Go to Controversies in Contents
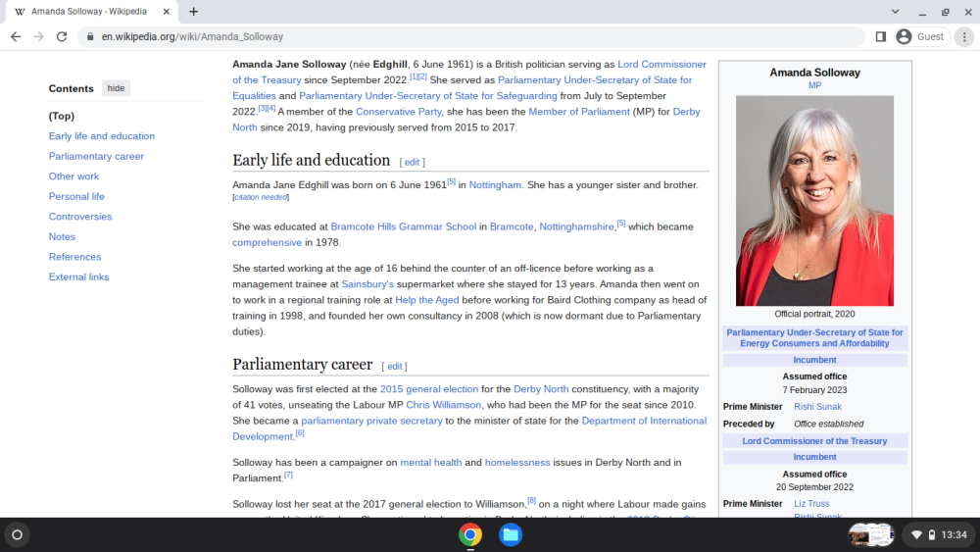This screenshot has width=980, height=552. click(80, 217)
